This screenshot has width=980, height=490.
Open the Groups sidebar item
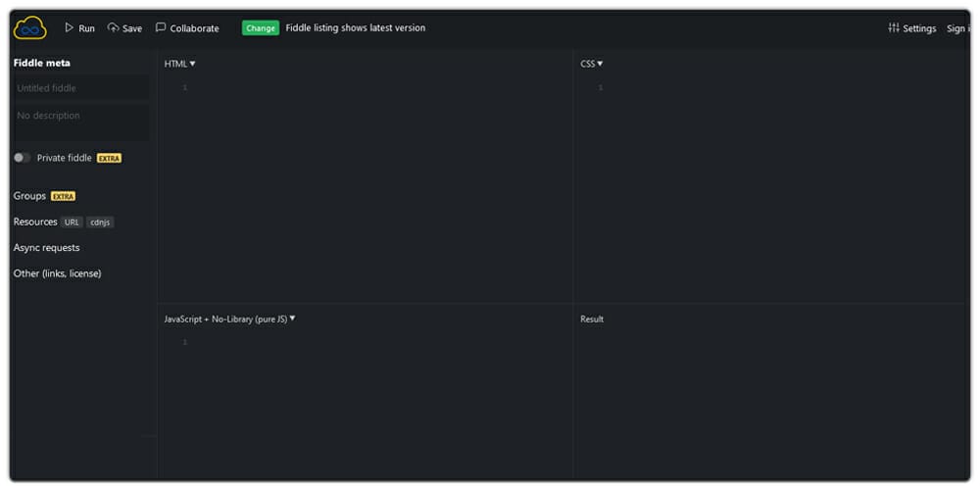[x=29, y=196]
